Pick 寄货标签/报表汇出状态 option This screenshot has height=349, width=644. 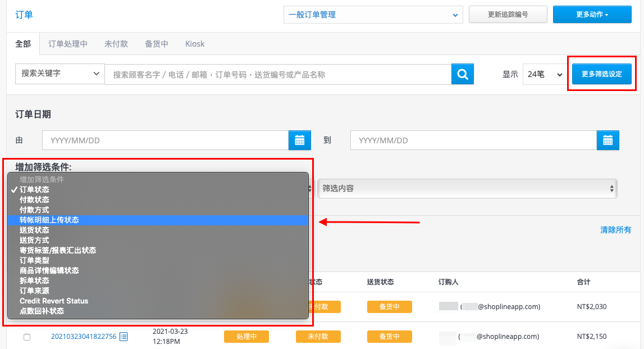click(x=158, y=250)
